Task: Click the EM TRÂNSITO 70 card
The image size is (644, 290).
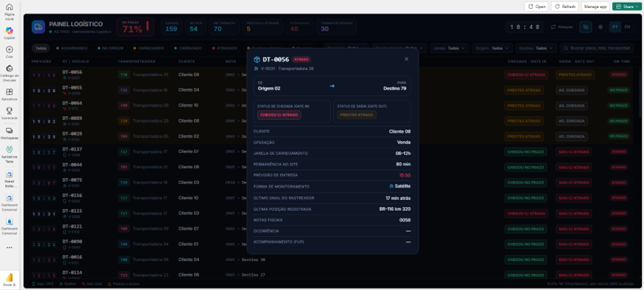Action: click(224, 27)
